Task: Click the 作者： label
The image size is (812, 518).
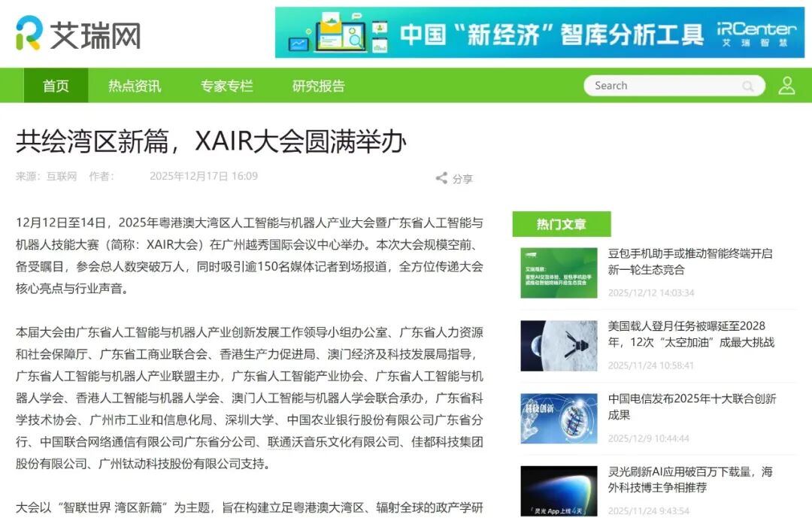Action: pos(101,176)
